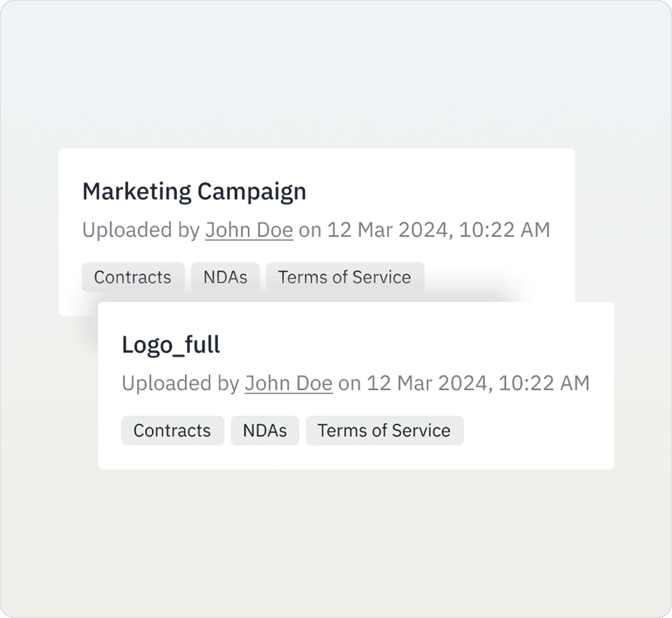Click the 10:22 AM time under Marketing Campaign
Viewport: 672px width, 618px height.
[504, 230]
